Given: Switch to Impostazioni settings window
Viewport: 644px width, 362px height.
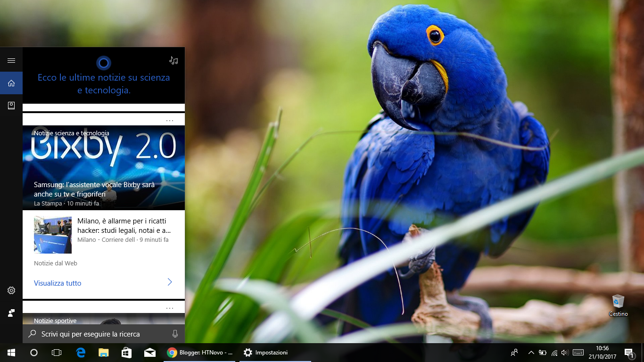Looking at the screenshot, I should pos(275,353).
